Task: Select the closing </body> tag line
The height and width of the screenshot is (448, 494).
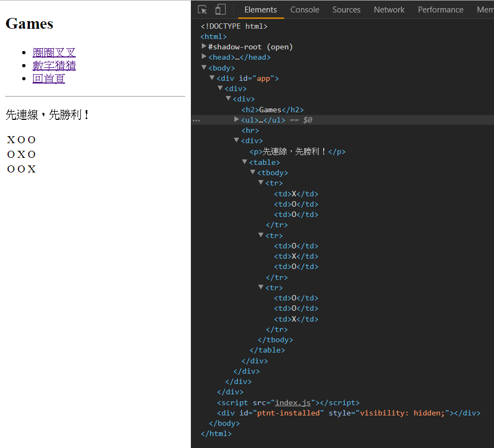Action: pos(224,424)
